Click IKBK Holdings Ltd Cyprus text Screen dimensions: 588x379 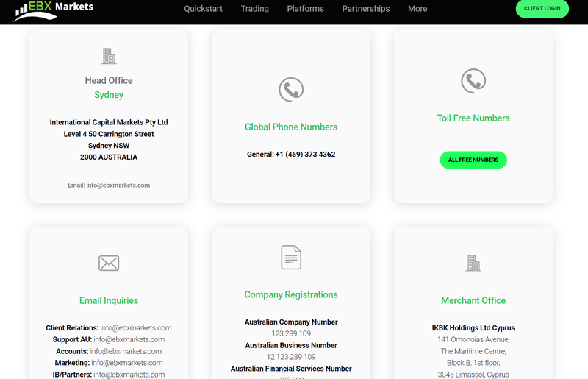pyautogui.click(x=473, y=328)
